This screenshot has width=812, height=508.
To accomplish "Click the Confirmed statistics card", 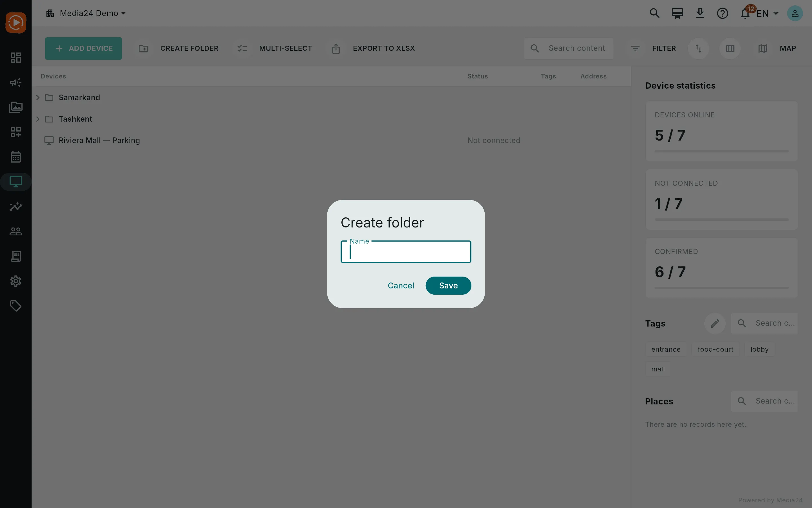I will [x=721, y=268].
